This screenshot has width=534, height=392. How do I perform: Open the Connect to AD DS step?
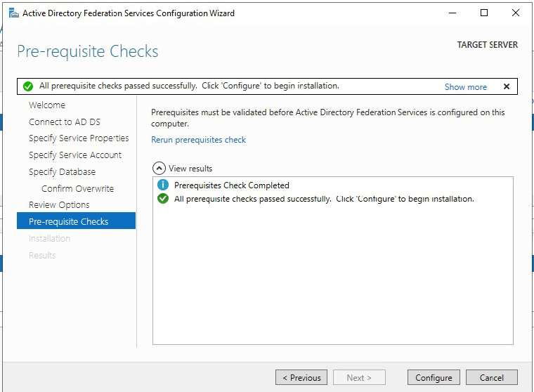[65, 122]
